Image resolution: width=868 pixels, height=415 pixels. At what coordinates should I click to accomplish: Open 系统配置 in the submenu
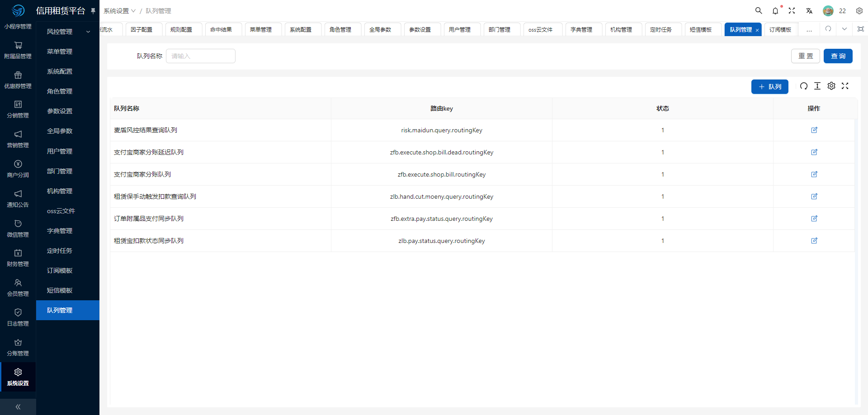click(x=68, y=71)
